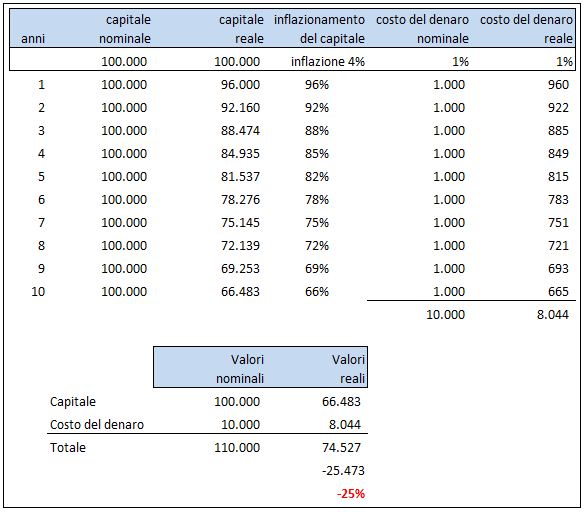Click the 92.160 cell in year 2
Image resolution: width=585 pixels, height=512 pixels.
coord(240,108)
